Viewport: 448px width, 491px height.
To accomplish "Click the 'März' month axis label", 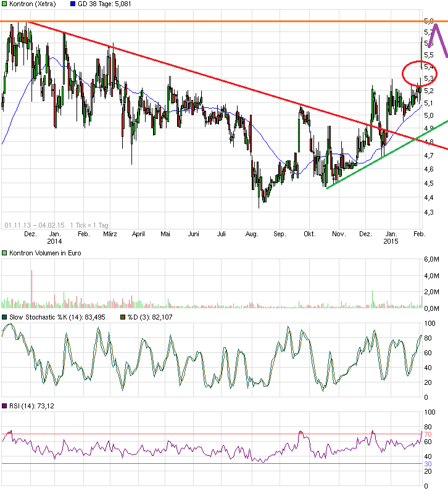I will [110, 234].
